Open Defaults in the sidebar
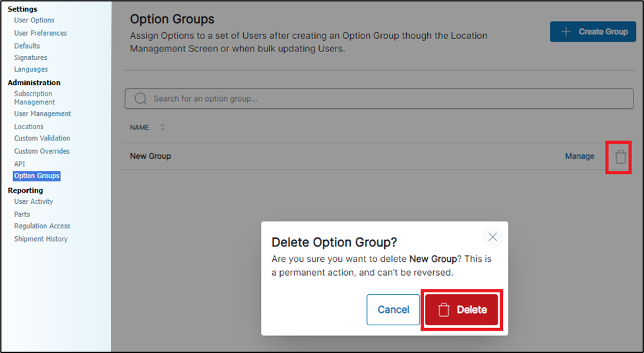Viewport: 644px width, 353px height. (27, 46)
